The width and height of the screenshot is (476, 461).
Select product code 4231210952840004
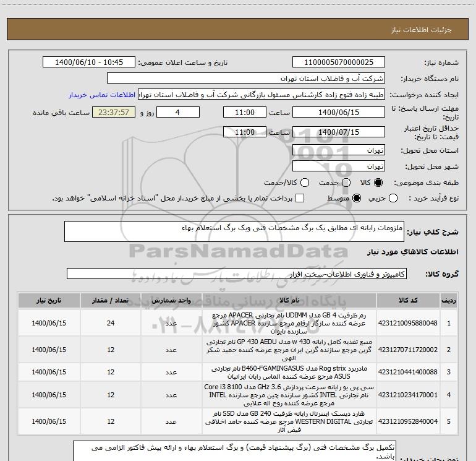(408, 421)
